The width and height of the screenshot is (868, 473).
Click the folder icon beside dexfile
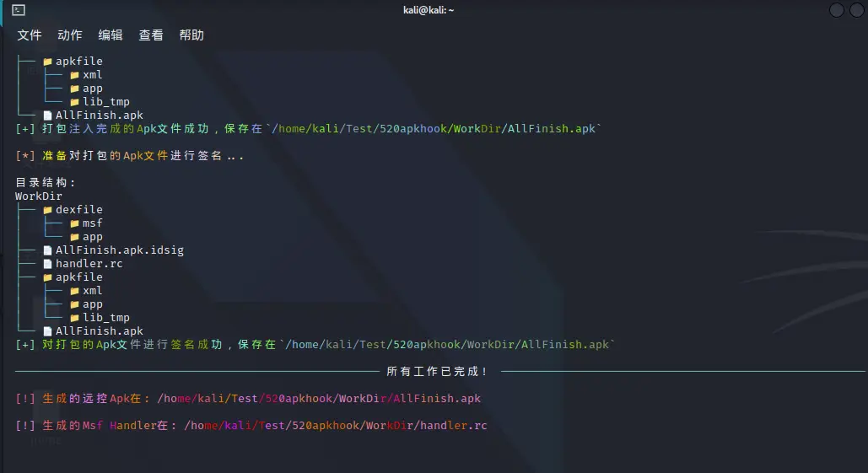47,210
